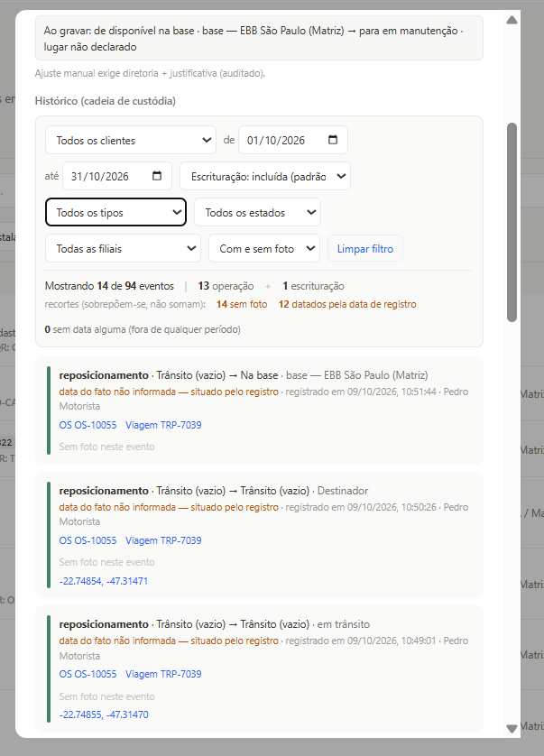This screenshot has height=756, width=544.
Task: Click '13 operação' count text
Action: pos(226,285)
